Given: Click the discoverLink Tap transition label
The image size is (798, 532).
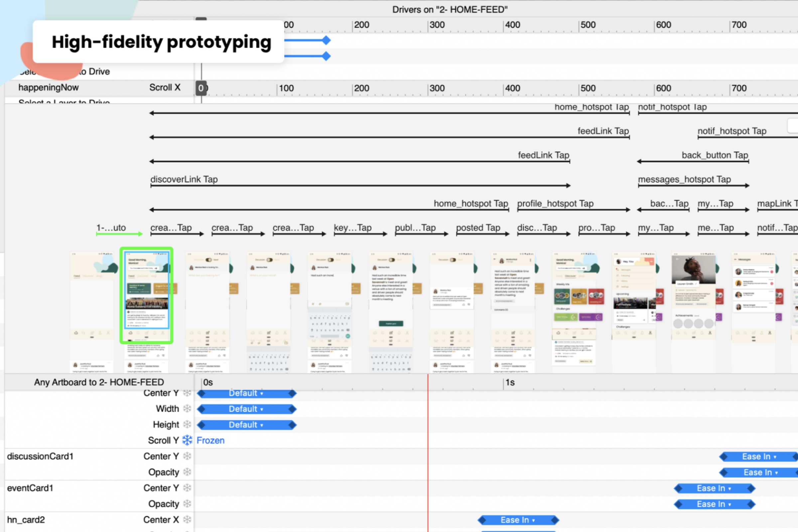Looking at the screenshot, I should [184, 179].
